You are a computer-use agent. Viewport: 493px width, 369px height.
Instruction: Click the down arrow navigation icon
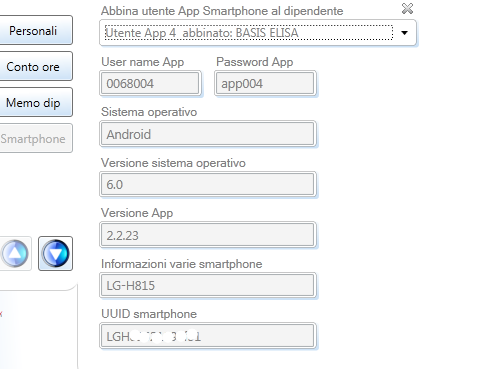(x=55, y=253)
